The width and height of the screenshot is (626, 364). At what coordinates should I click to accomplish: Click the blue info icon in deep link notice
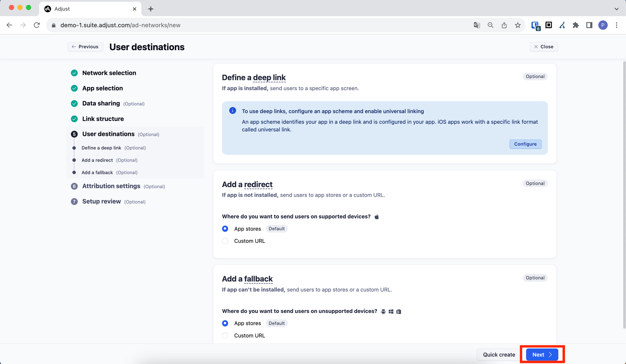pyautogui.click(x=232, y=111)
